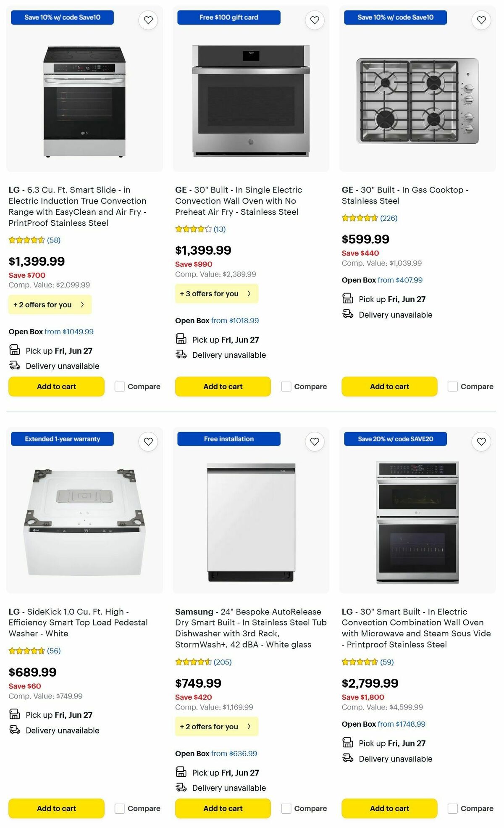Check Compare for the Samsung dishwasher
Image resolution: width=504 pixels, height=828 pixels.
click(x=286, y=808)
